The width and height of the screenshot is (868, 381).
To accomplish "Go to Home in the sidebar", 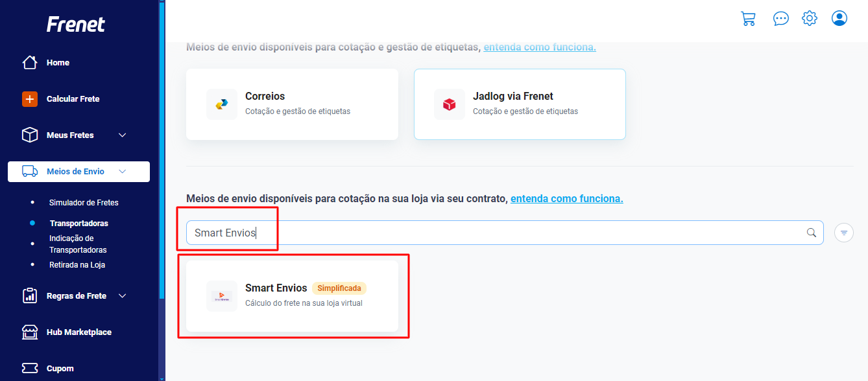I will coord(58,63).
